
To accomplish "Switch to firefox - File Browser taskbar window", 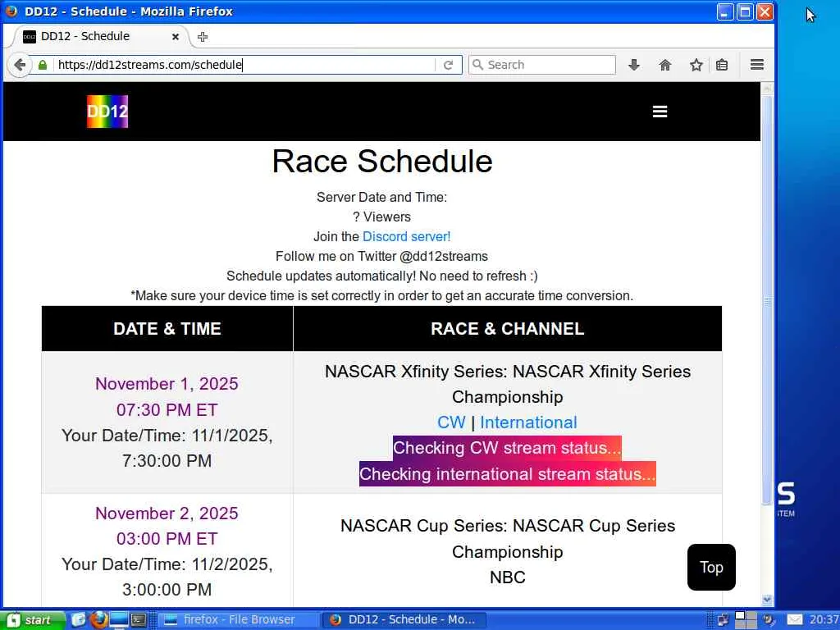I will coord(239,620).
